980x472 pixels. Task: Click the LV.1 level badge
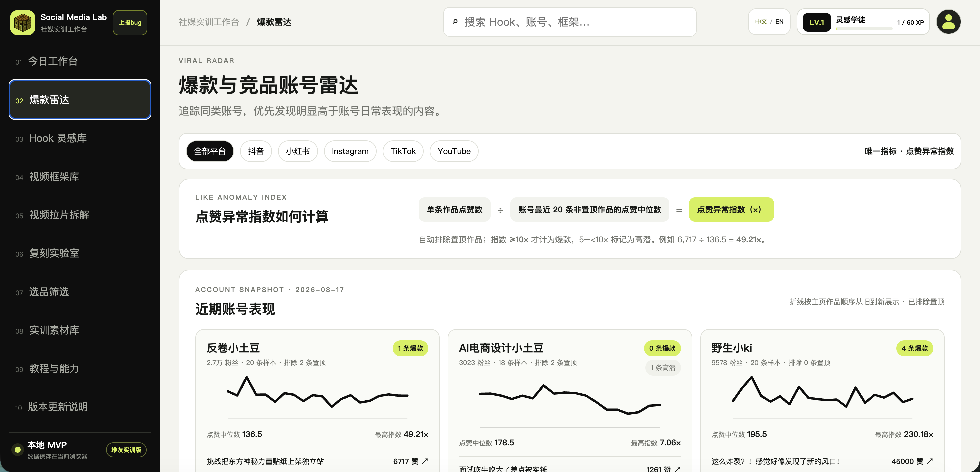pyautogui.click(x=816, y=22)
